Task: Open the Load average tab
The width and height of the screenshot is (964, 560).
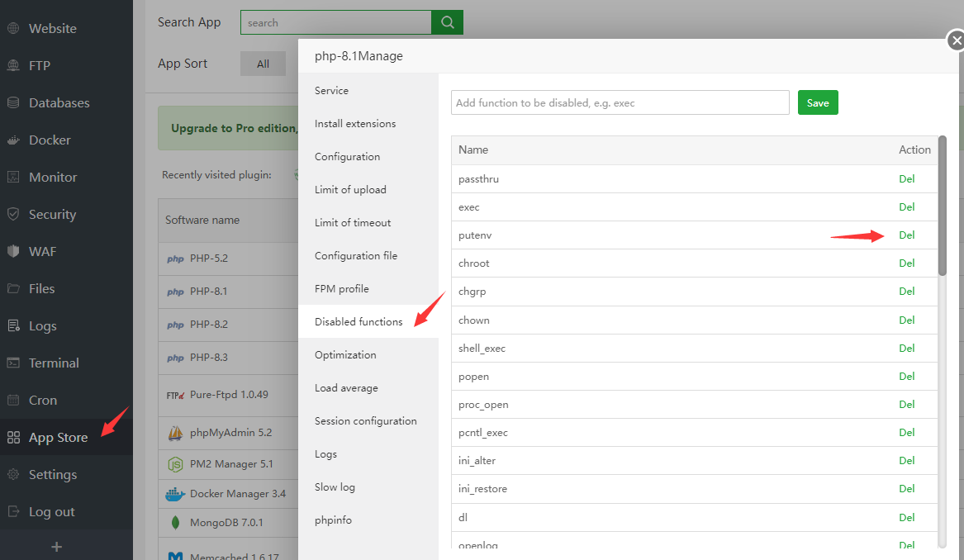Action: click(368, 388)
